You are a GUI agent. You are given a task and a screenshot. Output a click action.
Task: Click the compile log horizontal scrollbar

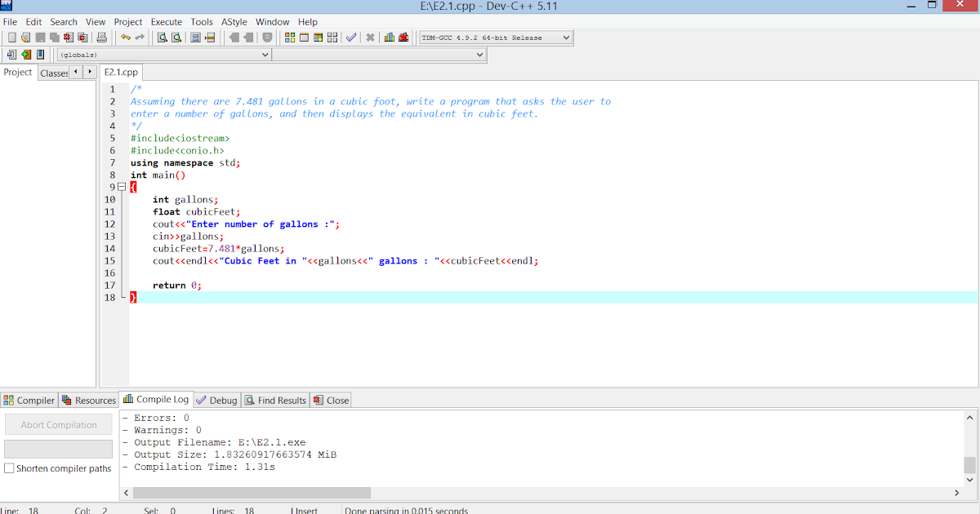252,493
